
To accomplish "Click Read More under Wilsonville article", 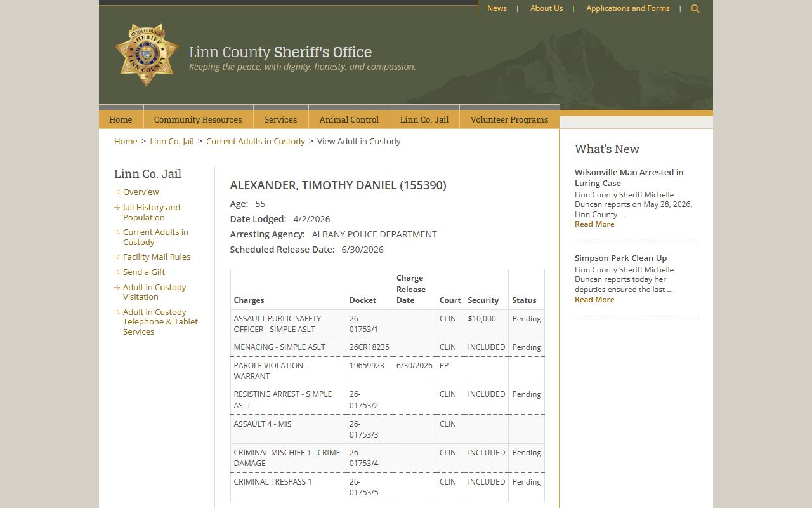I will point(594,224).
